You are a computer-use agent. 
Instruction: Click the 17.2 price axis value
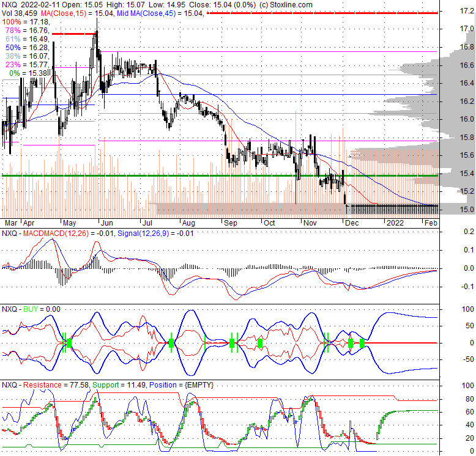(x=467, y=11)
